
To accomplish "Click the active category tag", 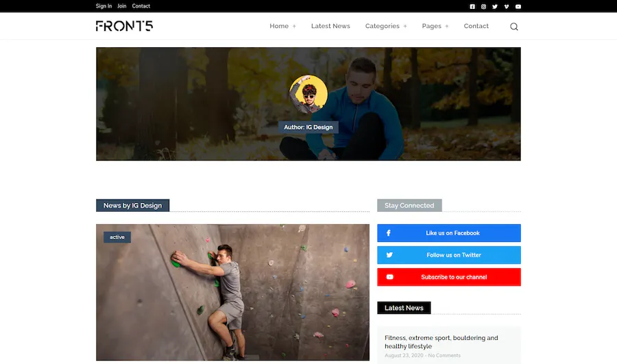I will click(x=117, y=237).
